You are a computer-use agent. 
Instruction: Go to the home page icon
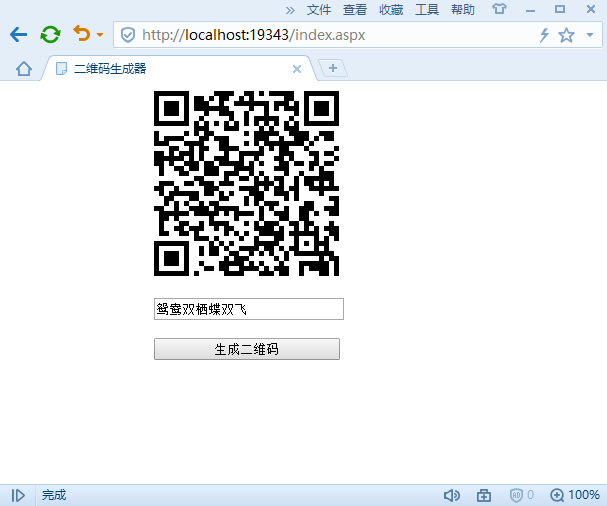(x=24, y=69)
